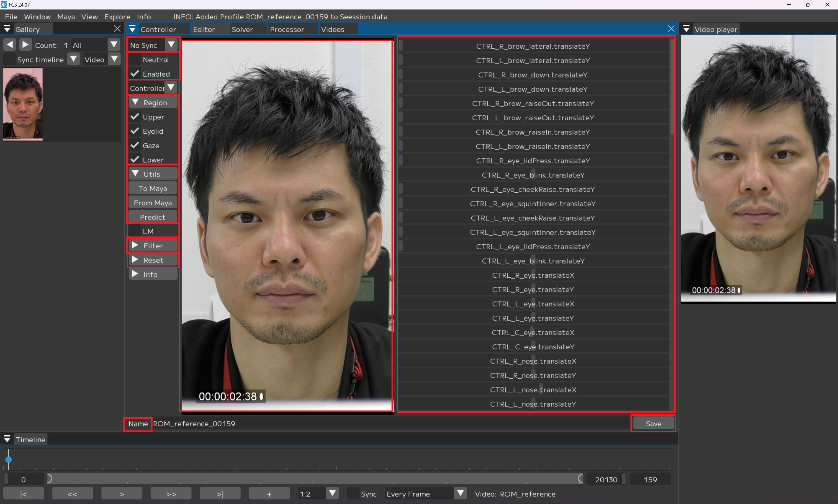Switch to the Solver tab
The height and width of the screenshot is (504, 838).
(242, 29)
